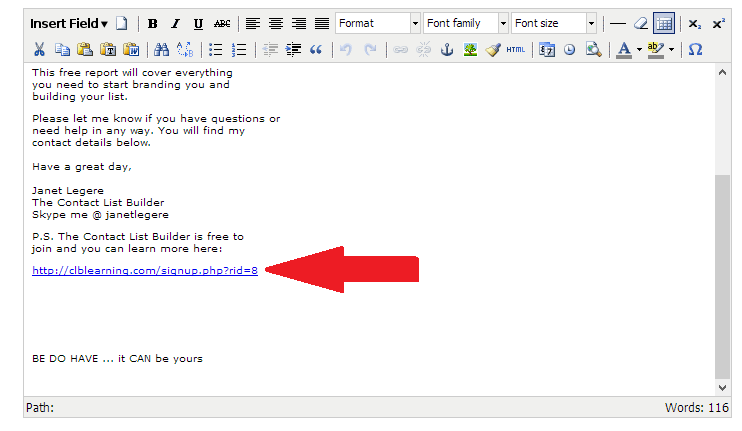Insert an image using picture icon
Image resolution: width=742 pixels, height=431 pixels.
coord(470,49)
